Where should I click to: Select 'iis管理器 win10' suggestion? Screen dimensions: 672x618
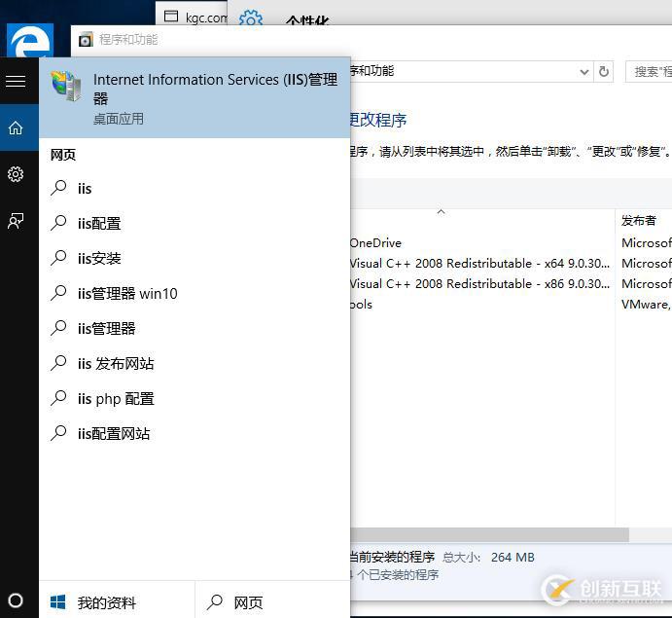click(195, 293)
